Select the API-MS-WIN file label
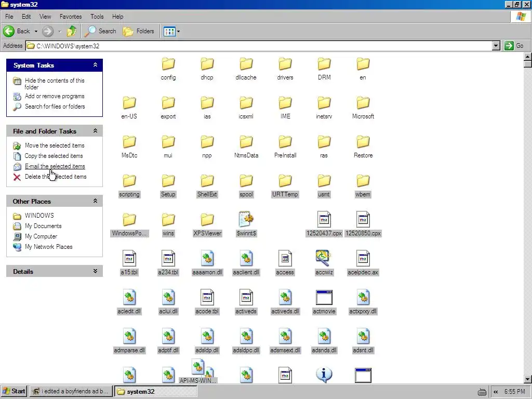The height and width of the screenshot is (399, 532). pyautogui.click(x=197, y=380)
